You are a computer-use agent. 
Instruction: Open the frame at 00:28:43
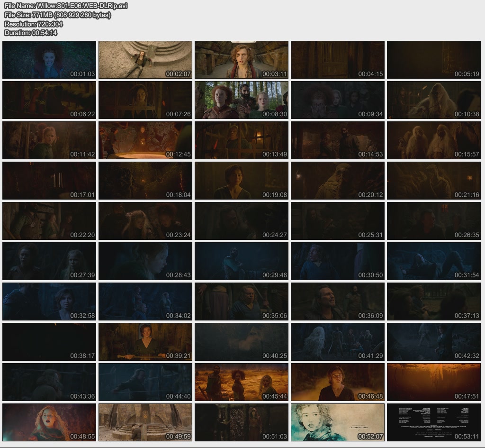(145, 261)
